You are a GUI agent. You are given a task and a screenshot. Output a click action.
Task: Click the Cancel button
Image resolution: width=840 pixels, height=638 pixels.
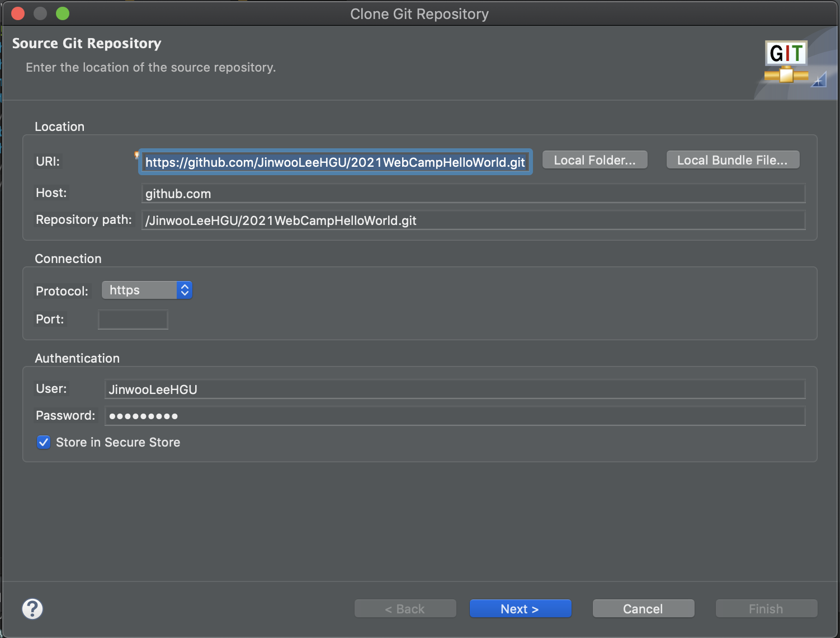(x=643, y=609)
